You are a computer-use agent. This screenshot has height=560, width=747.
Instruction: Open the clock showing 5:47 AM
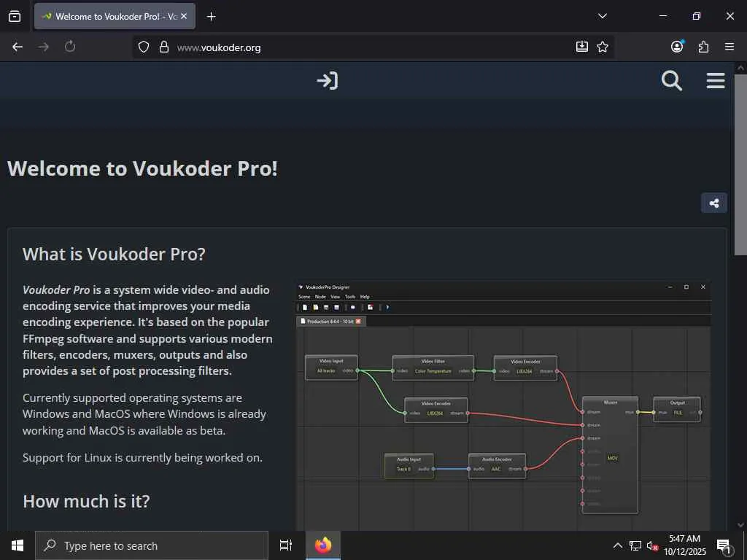pos(684,545)
